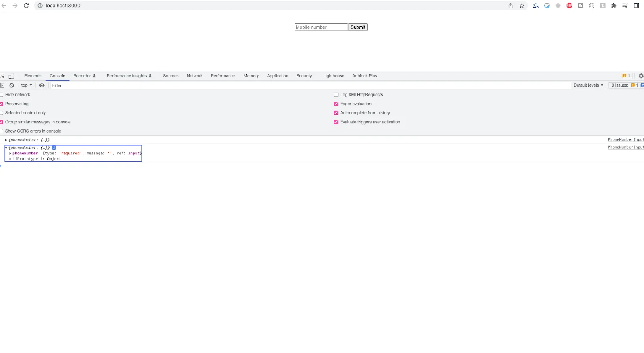The height and width of the screenshot is (353, 644).
Task: Open PhoneNumberInput source link of first log
Action: tap(625, 140)
